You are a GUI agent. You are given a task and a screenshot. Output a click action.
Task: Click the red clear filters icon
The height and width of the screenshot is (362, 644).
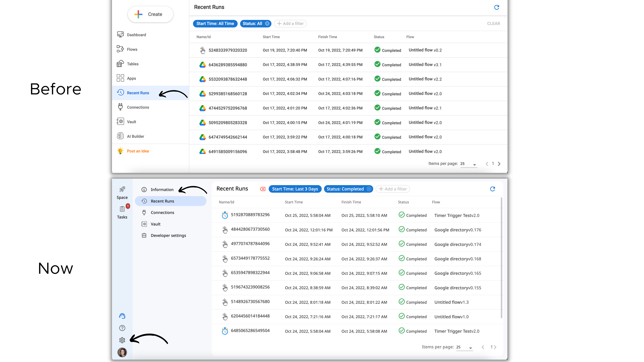[263, 189]
